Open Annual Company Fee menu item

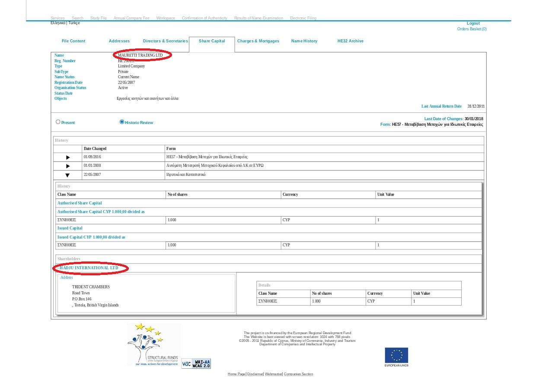[131, 18]
